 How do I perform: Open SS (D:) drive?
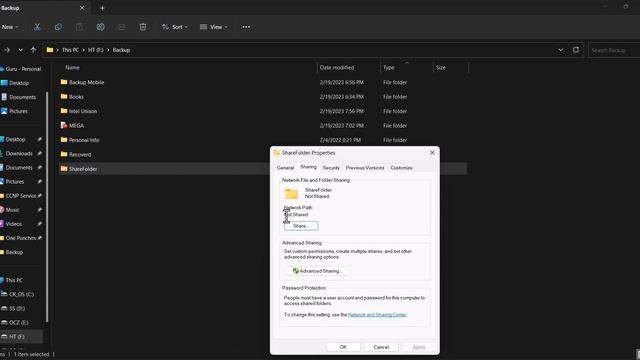point(17,309)
